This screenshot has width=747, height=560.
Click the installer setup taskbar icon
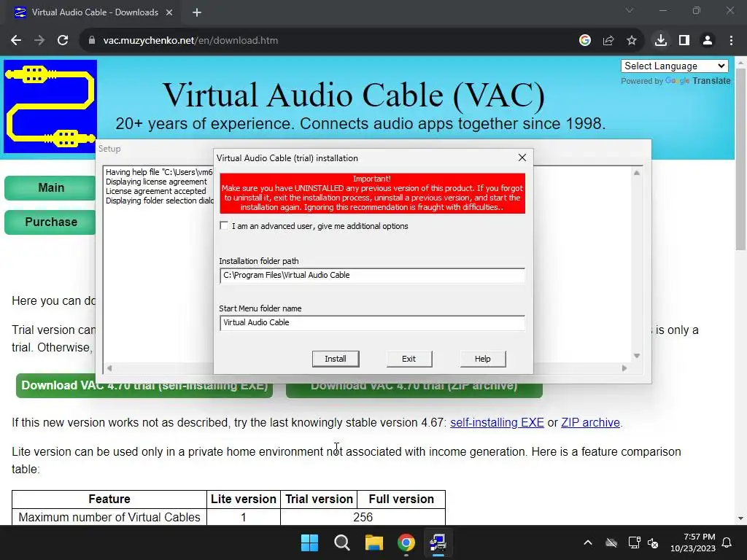click(438, 542)
